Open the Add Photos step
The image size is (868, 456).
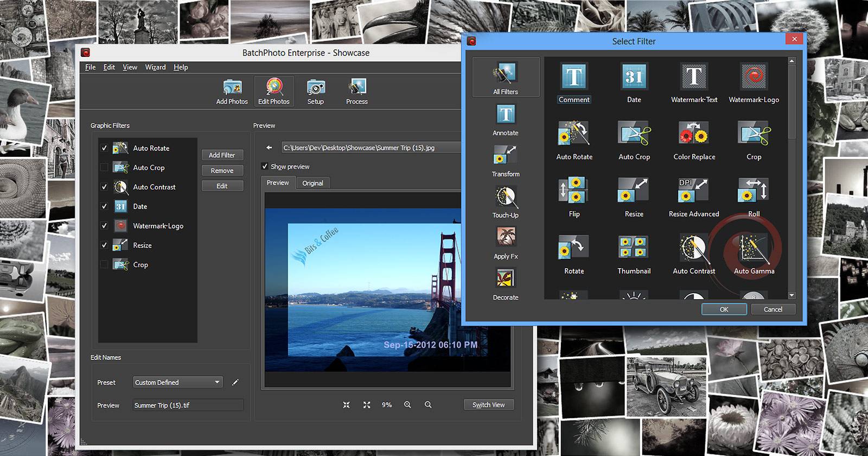click(x=232, y=91)
